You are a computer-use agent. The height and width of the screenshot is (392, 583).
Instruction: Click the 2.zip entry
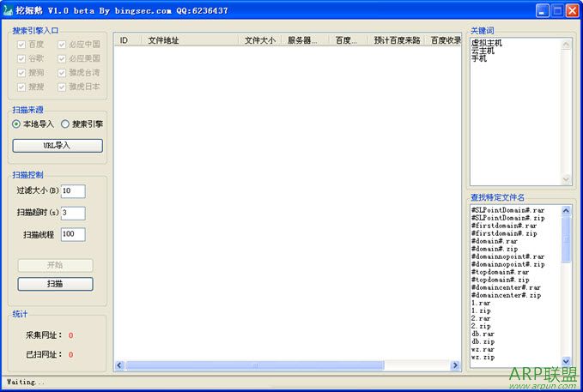(x=481, y=326)
